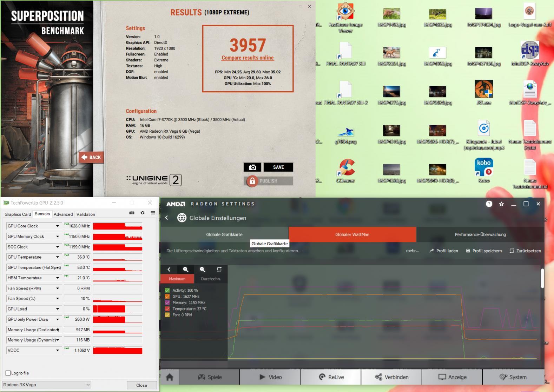
Task: Select Globaler WattMan tab
Action: pos(352,234)
